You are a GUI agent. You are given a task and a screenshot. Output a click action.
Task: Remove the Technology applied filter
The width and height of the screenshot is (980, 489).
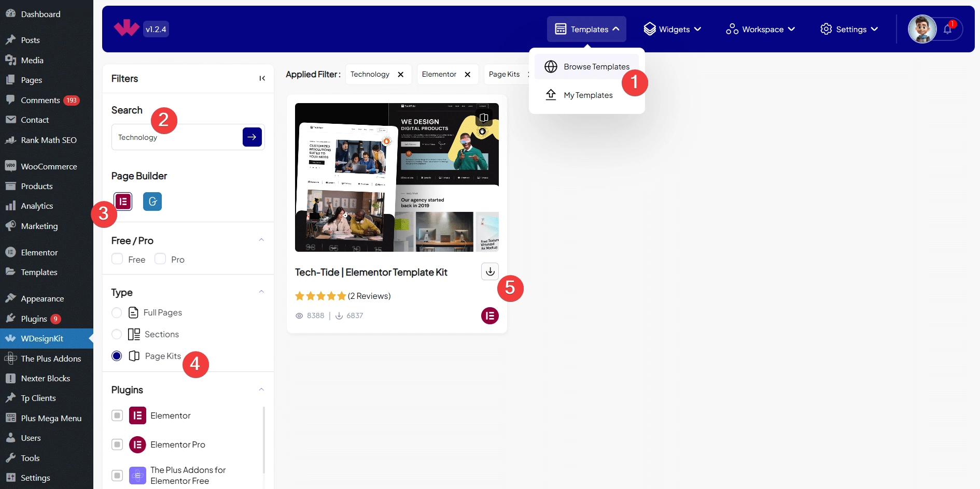point(400,75)
